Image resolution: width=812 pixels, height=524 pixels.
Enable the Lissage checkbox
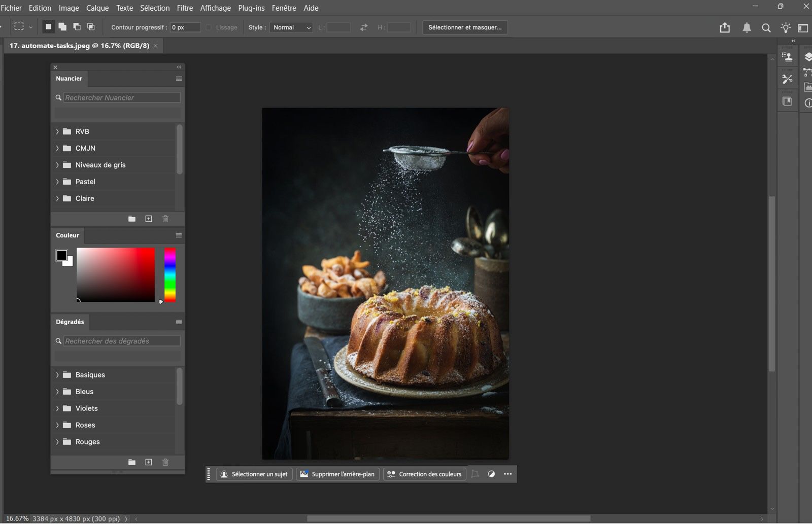pyautogui.click(x=208, y=27)
